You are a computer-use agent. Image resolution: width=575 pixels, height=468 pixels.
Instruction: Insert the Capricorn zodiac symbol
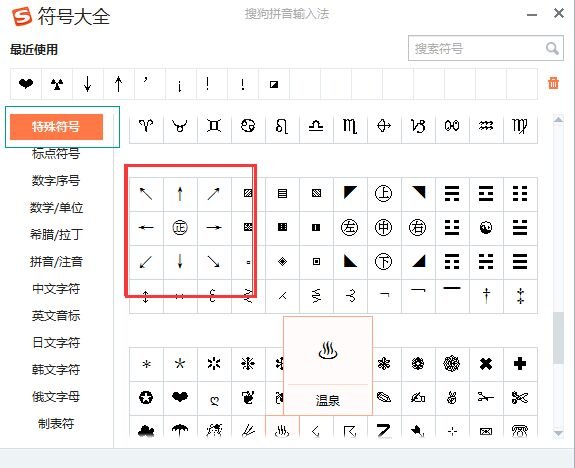(x=418, y=126)
